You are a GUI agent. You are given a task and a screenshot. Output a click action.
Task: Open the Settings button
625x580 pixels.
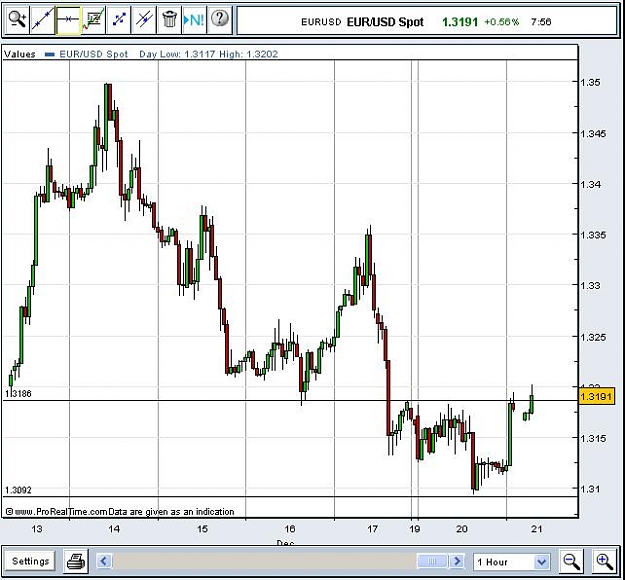(31, 562)
